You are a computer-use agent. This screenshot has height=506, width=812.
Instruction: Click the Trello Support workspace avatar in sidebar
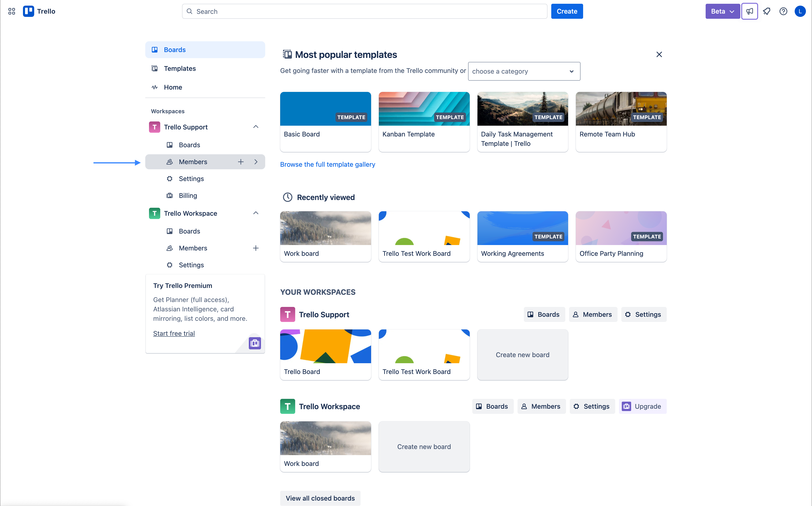(x=154, y=127)
